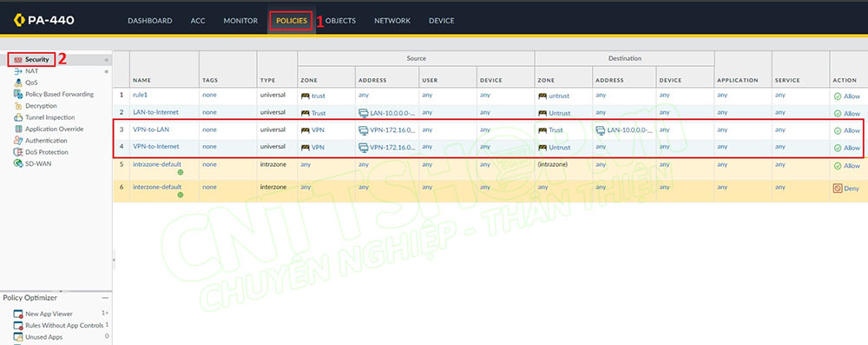Viewport: 868px width, 345px height.
Task: Click the DoS Protection icon
Action: pos(17,152)
